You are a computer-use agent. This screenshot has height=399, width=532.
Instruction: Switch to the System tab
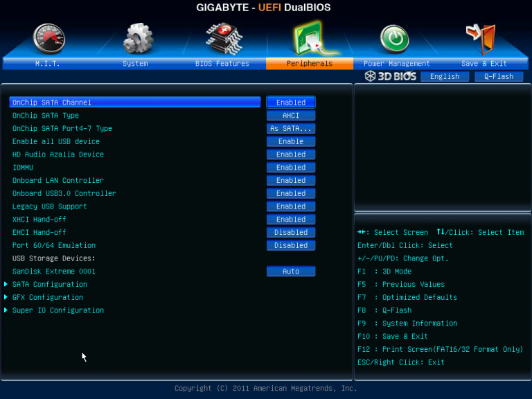135,64
